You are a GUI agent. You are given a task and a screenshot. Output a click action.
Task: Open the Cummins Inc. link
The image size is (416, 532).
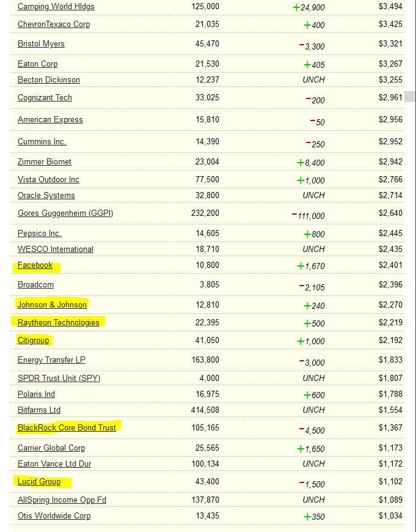[42, 142]
